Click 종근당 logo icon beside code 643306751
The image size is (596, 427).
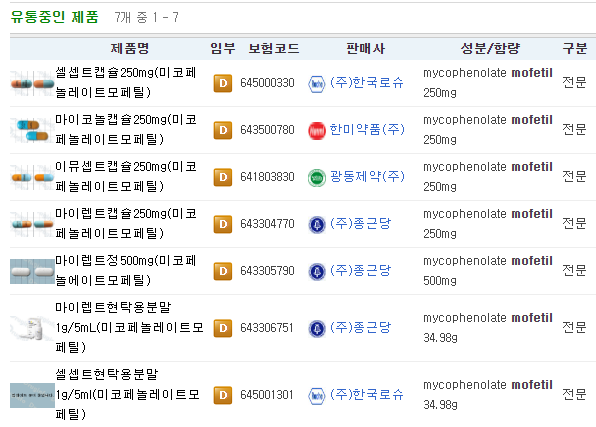tap(316, 329)
